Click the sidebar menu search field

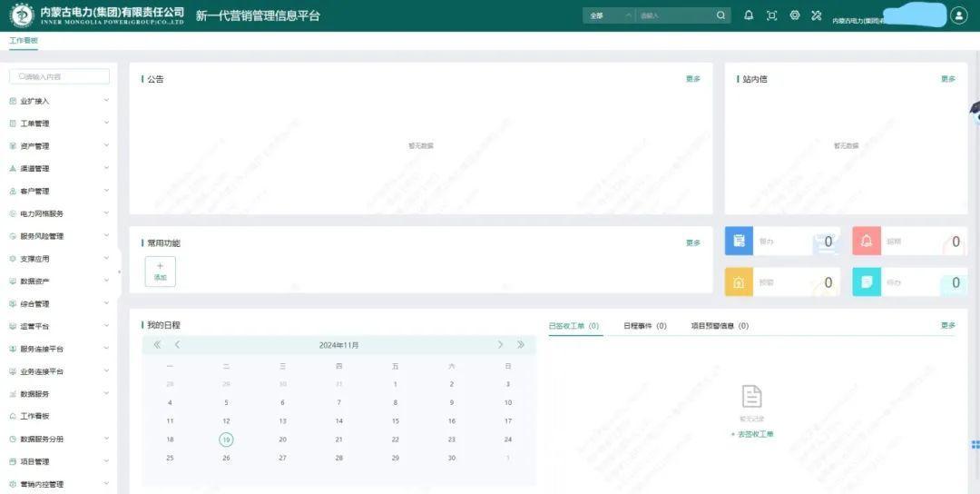(60, 77)
